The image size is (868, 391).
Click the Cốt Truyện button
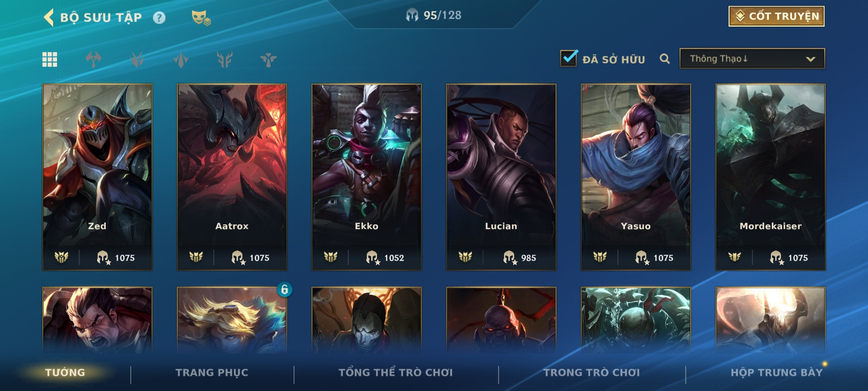click(776, 16)
